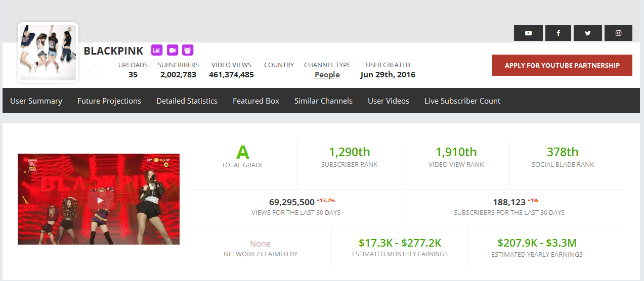Open the Facebook social link icon

pyautogui.click(x=558, y=33)
